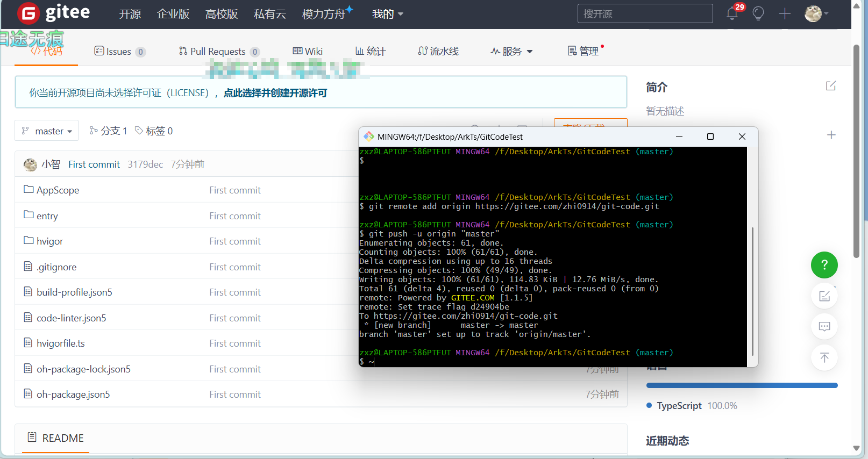Open the notifications bell icon

click(x=732, y=13)
